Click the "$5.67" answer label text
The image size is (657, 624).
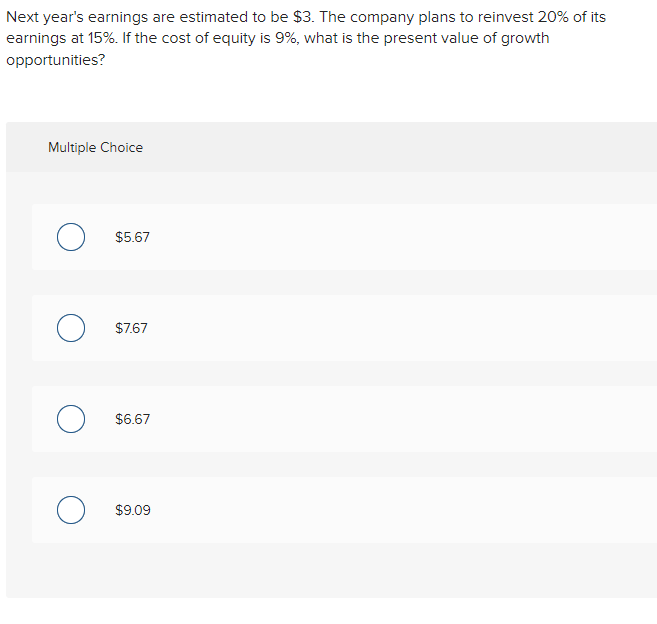point(132,237)
